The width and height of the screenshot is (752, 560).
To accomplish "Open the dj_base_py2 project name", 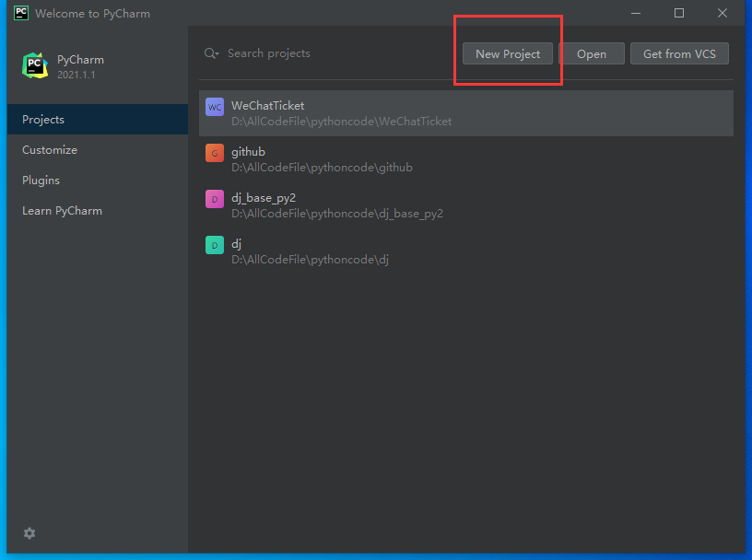I will point(264,198).
